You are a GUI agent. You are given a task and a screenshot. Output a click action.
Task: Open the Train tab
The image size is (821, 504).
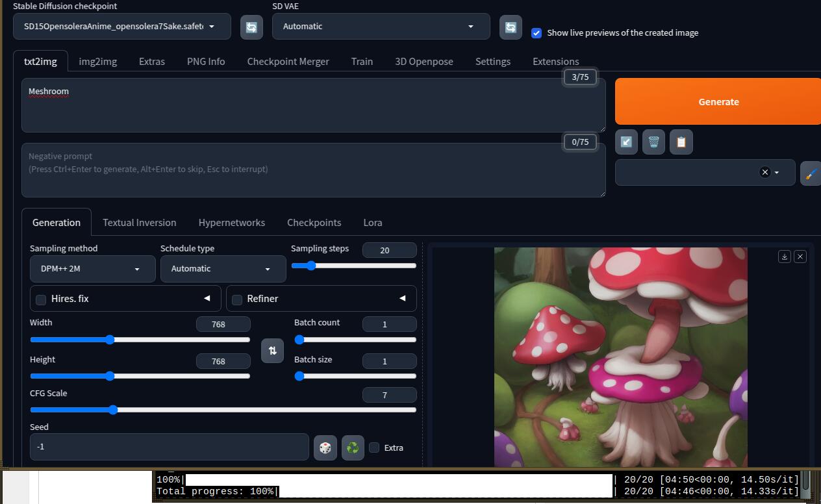click(x=362, y=62)
